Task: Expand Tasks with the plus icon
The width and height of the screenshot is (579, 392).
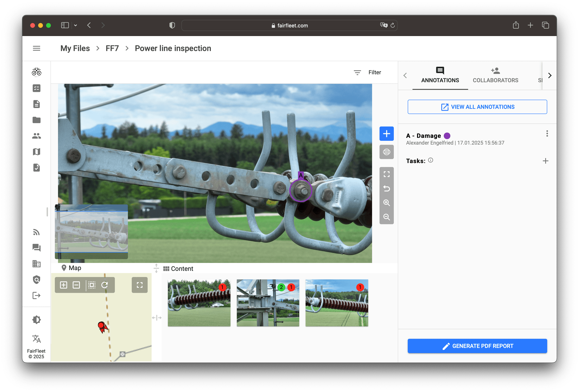Action: coord(545,161)
